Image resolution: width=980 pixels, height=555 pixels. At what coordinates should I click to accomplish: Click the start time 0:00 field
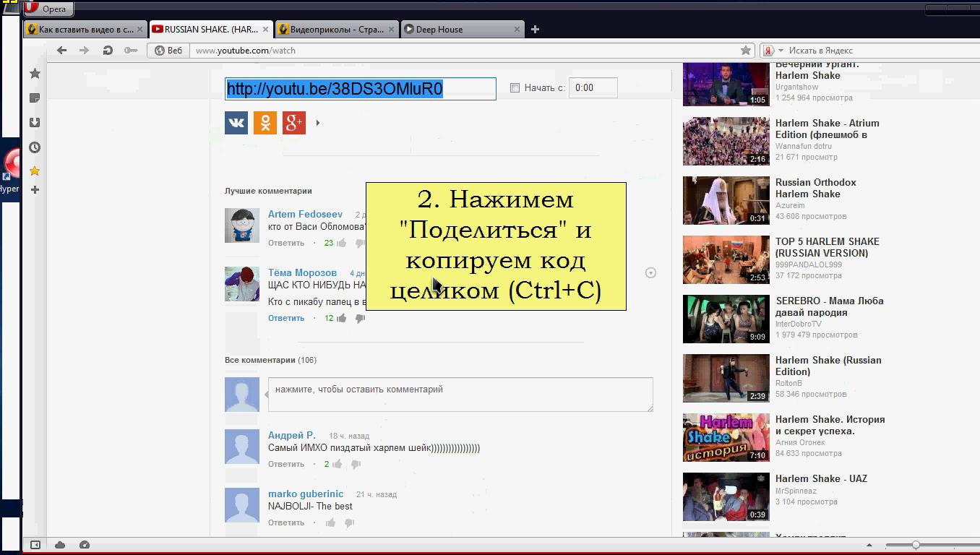593,87
